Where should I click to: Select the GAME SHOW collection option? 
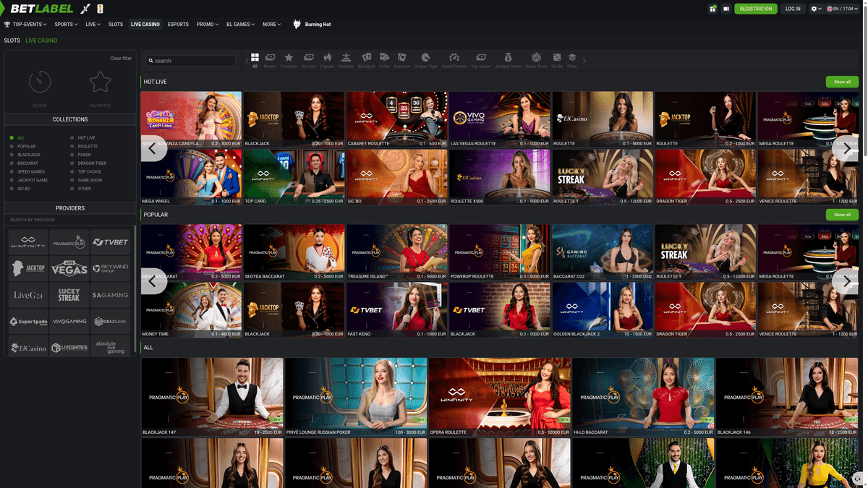(x=86, y=180)
